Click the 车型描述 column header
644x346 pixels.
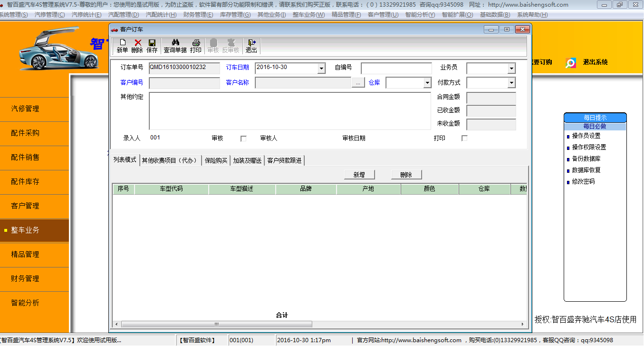pyautogui.click(x=242, y=189)
